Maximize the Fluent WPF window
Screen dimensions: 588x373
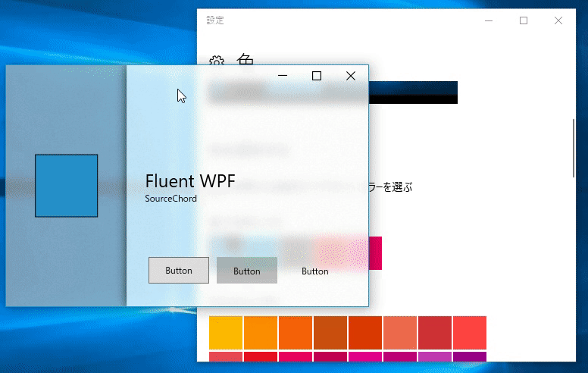[x=317, y=76]
